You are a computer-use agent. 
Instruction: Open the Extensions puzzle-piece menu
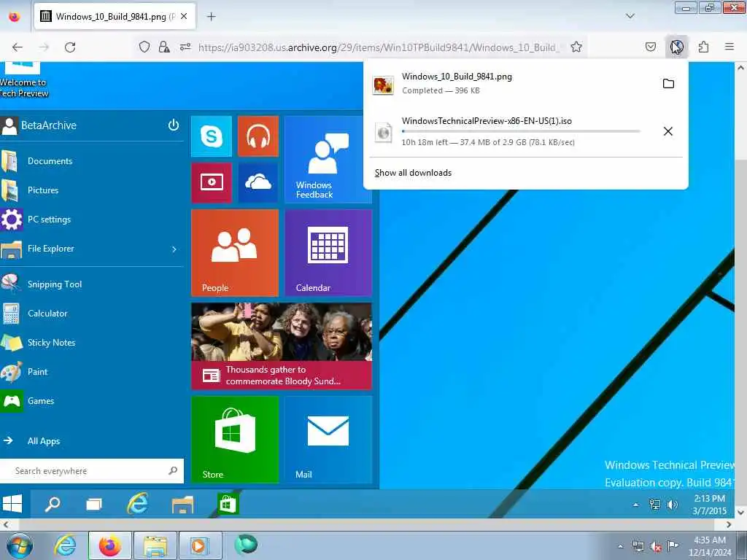[703, 47]
